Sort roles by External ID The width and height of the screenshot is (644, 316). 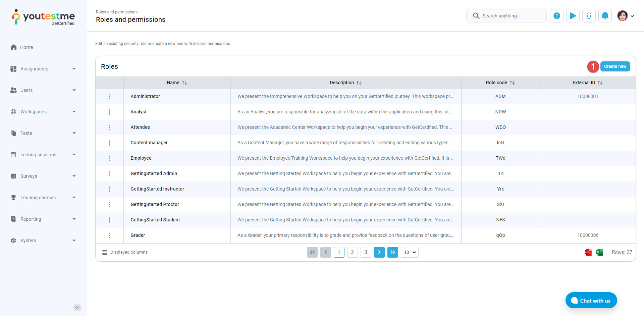tap(600, 83)
